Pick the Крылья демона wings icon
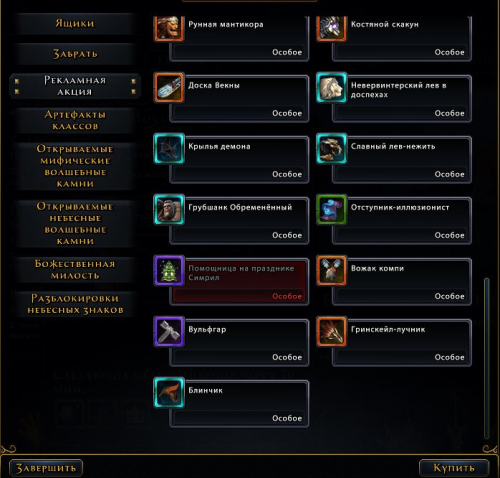This screenshot has height=478, width=500. [169, 149]
